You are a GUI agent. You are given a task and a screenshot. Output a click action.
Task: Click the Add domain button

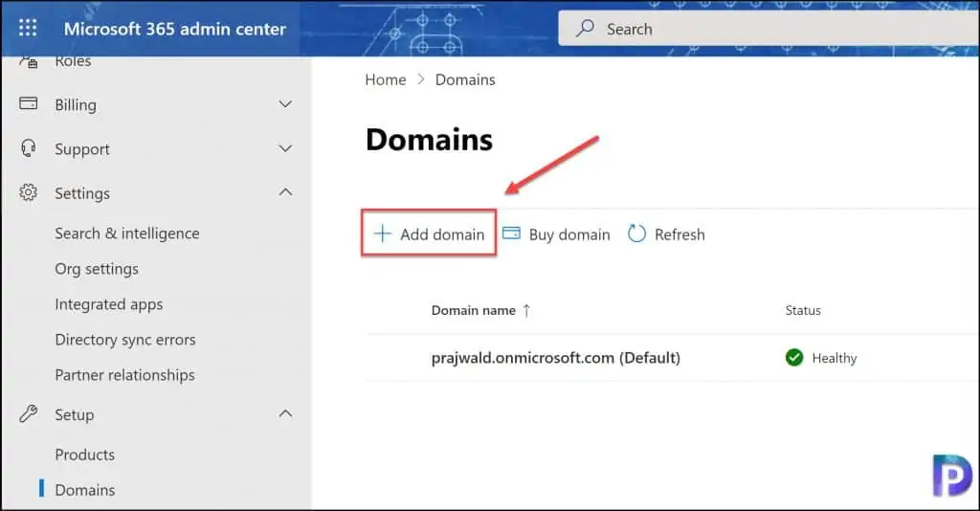[x=429, y=233]
